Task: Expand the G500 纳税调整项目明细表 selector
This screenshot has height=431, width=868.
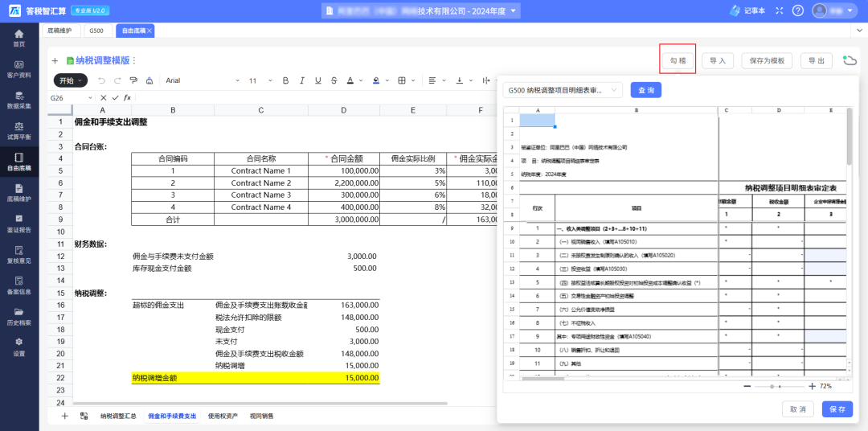Action: click(563, 91)
